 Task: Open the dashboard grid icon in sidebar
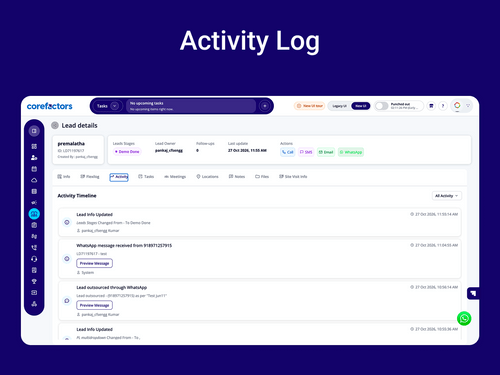click(x=34, y=146)
